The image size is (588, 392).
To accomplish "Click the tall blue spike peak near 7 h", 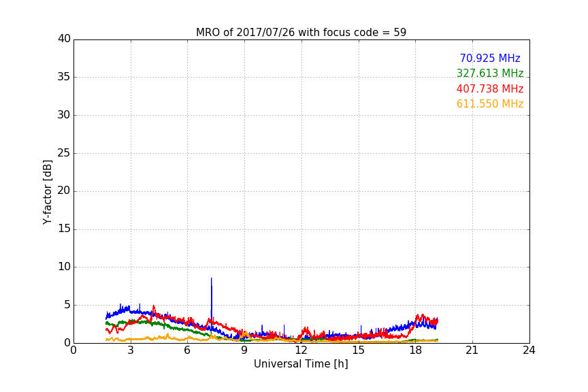I will pyautogui.click(x=212, y=279).
